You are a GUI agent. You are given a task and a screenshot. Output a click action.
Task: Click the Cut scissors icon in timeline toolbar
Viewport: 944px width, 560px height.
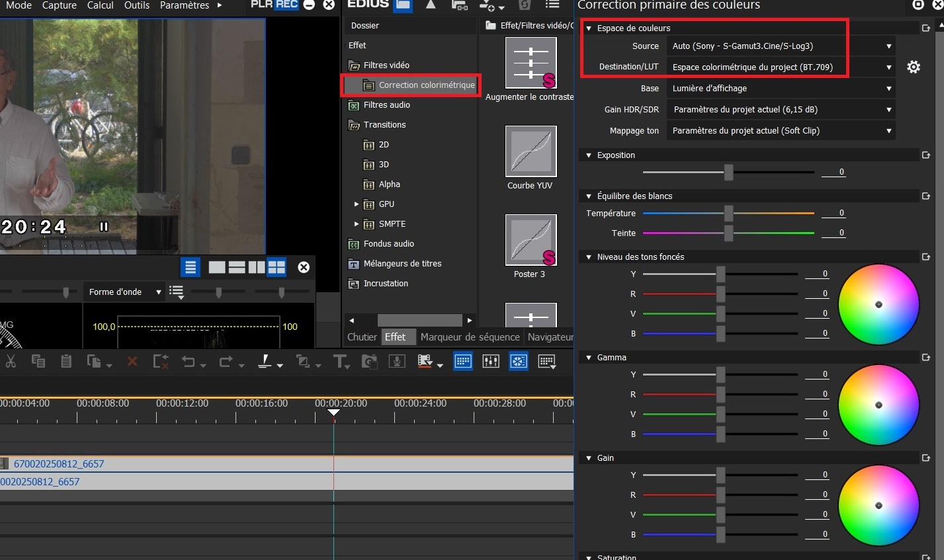pyautogui.click(x=11, y=361)
